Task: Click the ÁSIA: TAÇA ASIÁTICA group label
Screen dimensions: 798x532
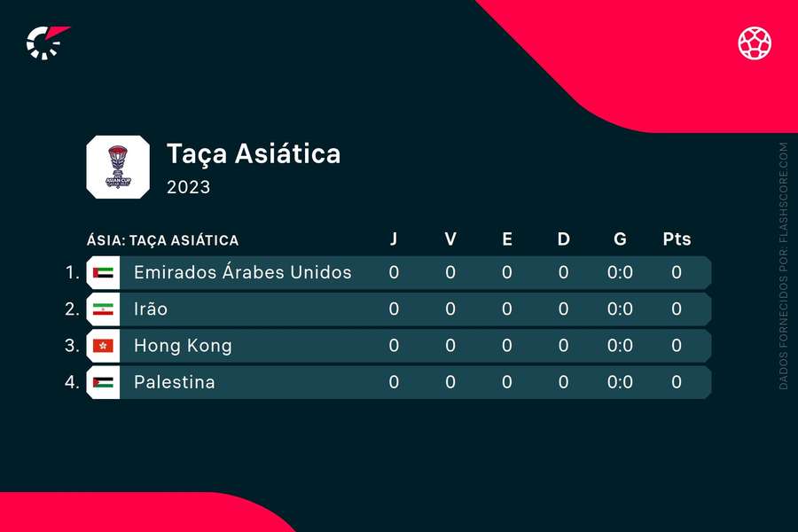Action: click(162, 239)
